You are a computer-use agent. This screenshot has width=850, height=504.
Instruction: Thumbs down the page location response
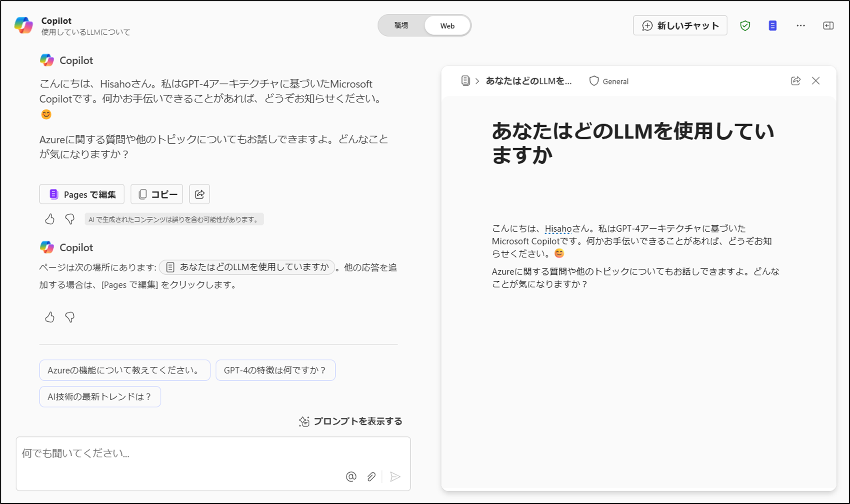70,317
